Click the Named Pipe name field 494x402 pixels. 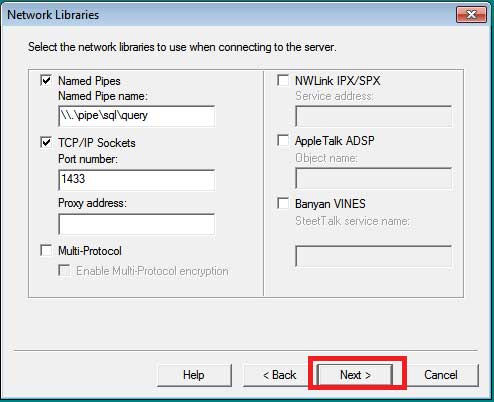click(x=137, y=116)
